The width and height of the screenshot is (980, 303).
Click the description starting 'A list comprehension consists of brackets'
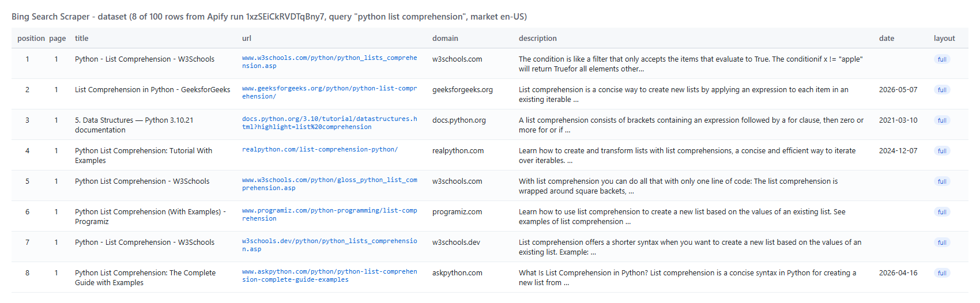pyautogui.click(x=691, y=125)
